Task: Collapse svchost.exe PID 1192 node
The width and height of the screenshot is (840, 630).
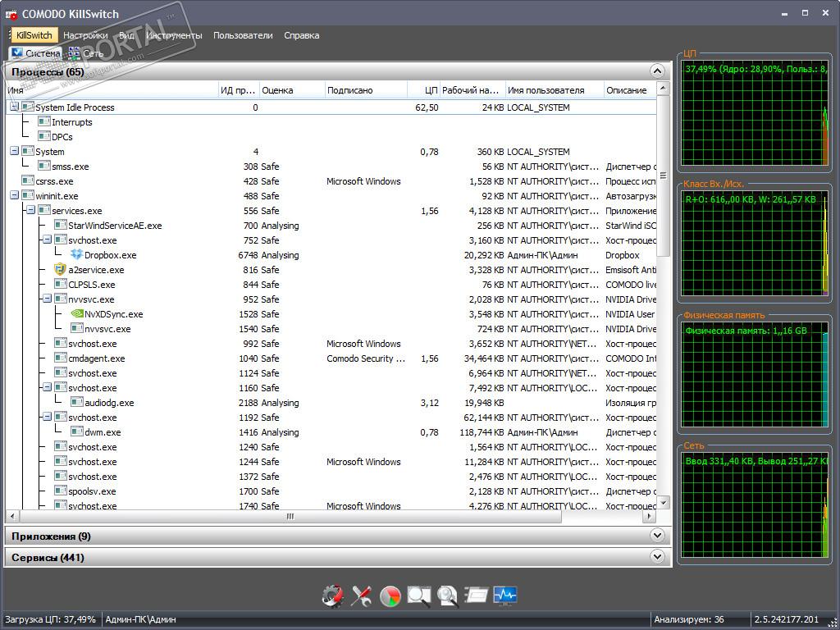Action: click(47, 417)
